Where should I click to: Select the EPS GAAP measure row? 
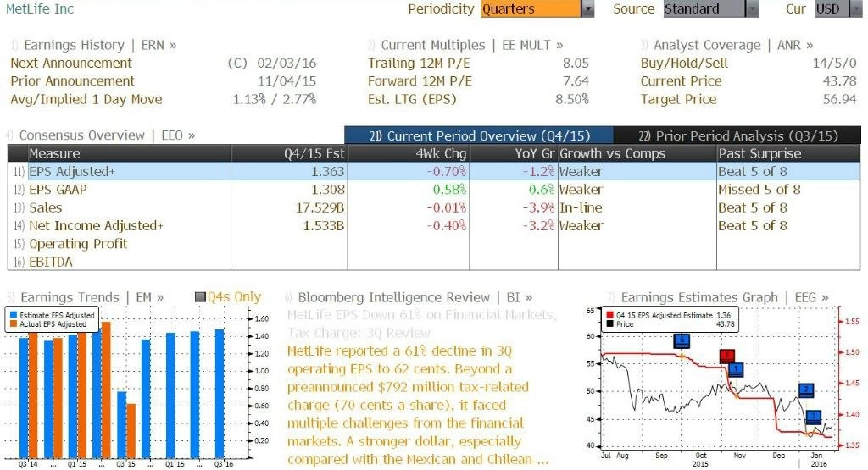pyautogui.click(x=434, y=190)
